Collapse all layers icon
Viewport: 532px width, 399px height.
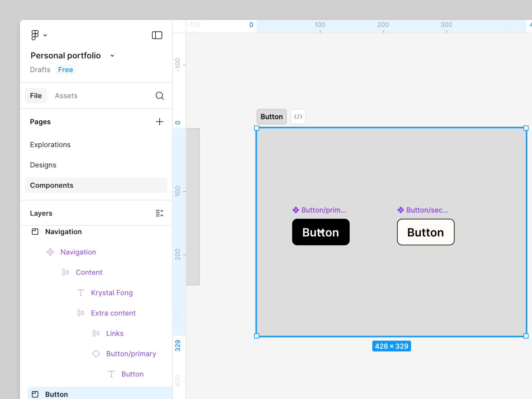click(159, 213)
